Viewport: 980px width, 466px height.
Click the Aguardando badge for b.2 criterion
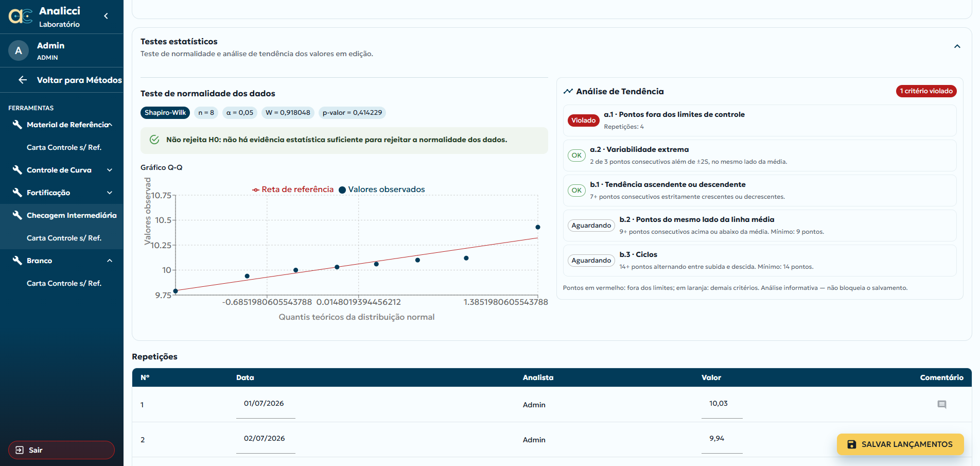591,226
